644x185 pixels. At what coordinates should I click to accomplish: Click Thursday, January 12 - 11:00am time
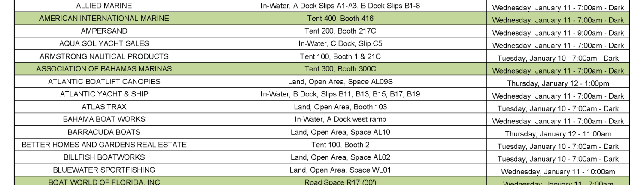click(558, 134)
